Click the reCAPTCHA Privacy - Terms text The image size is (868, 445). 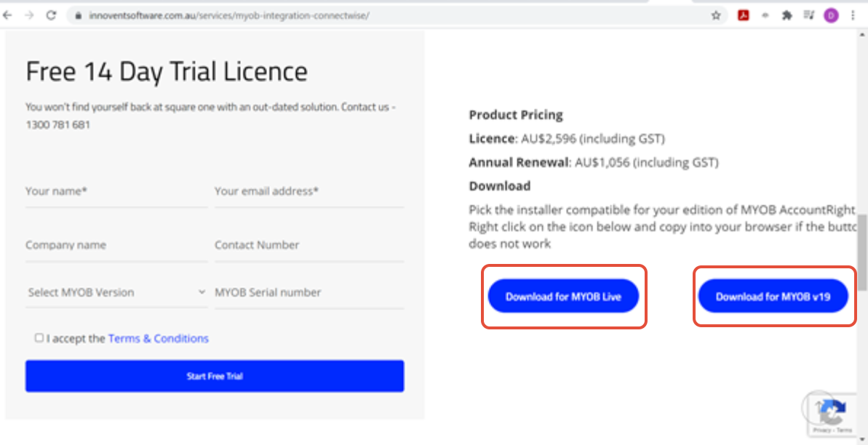[x=833, y=430]
